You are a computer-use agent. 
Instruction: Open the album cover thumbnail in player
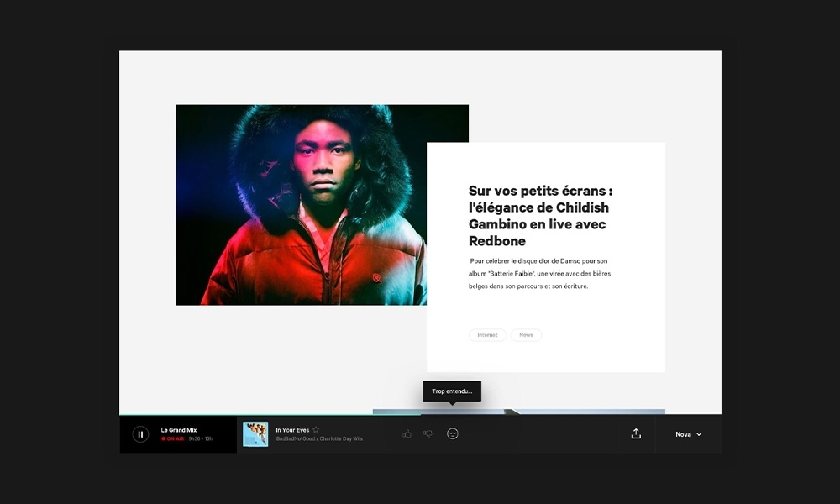coord(255,433)
